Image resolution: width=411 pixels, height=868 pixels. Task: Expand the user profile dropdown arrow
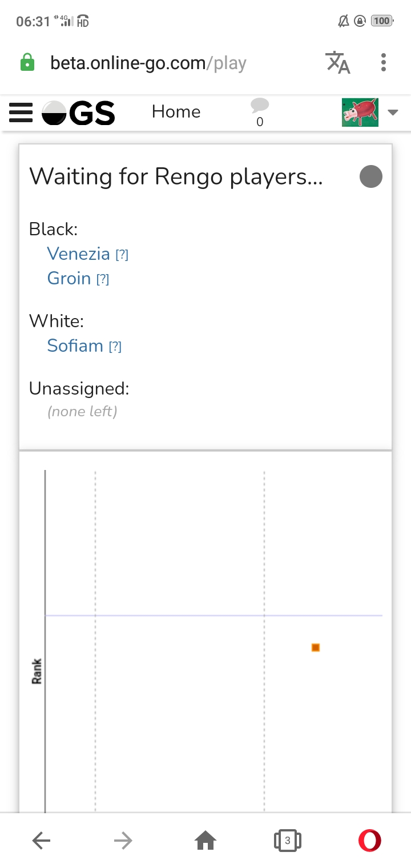click(393, 112)
